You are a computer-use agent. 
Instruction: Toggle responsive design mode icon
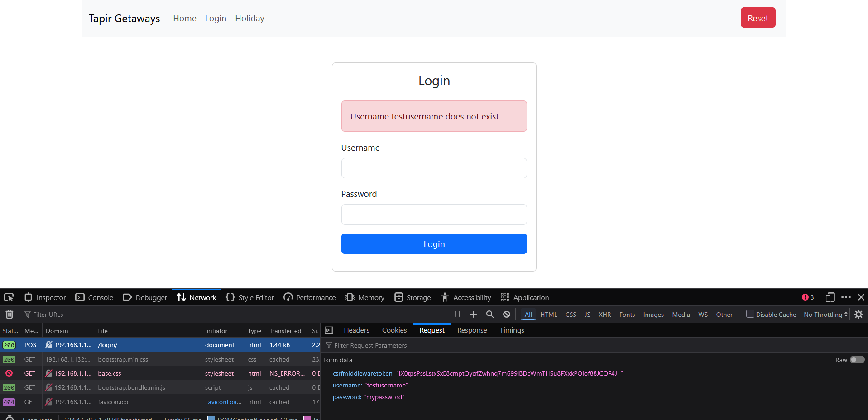(830, 297)
